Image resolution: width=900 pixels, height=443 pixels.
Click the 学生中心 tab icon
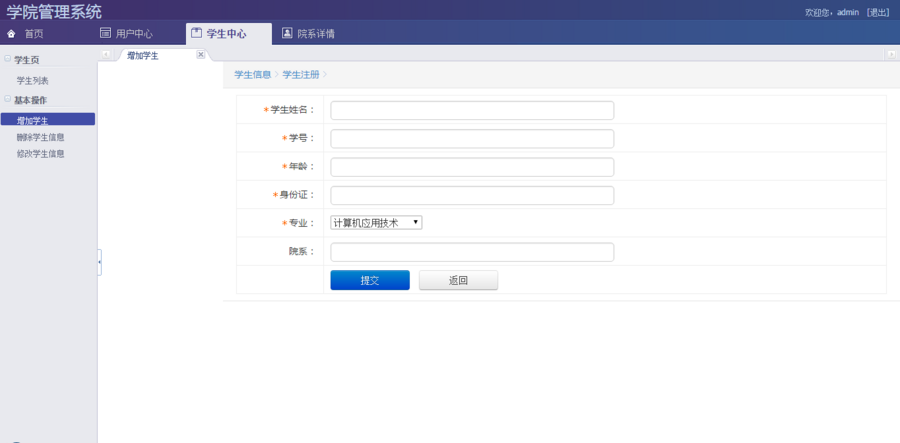(x=196, y=33)
